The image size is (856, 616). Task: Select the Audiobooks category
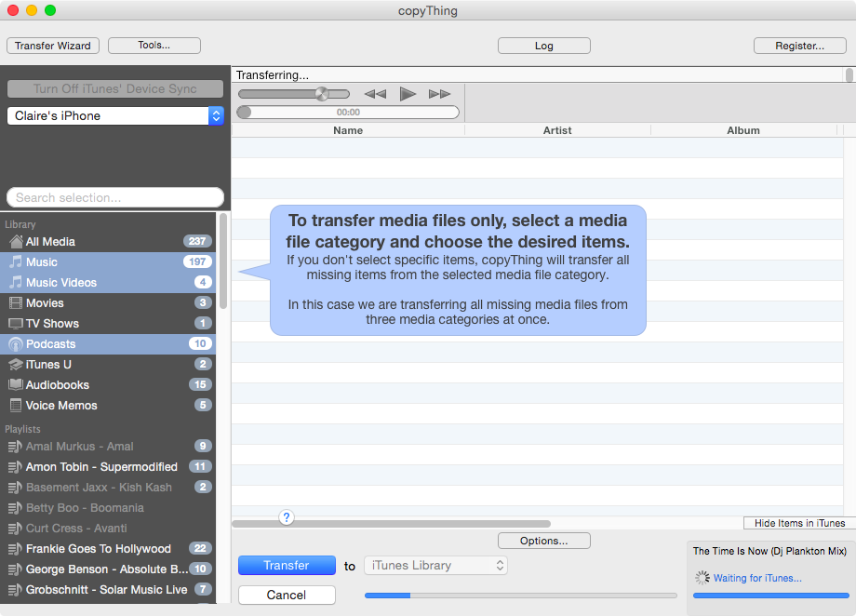point(108,385)
